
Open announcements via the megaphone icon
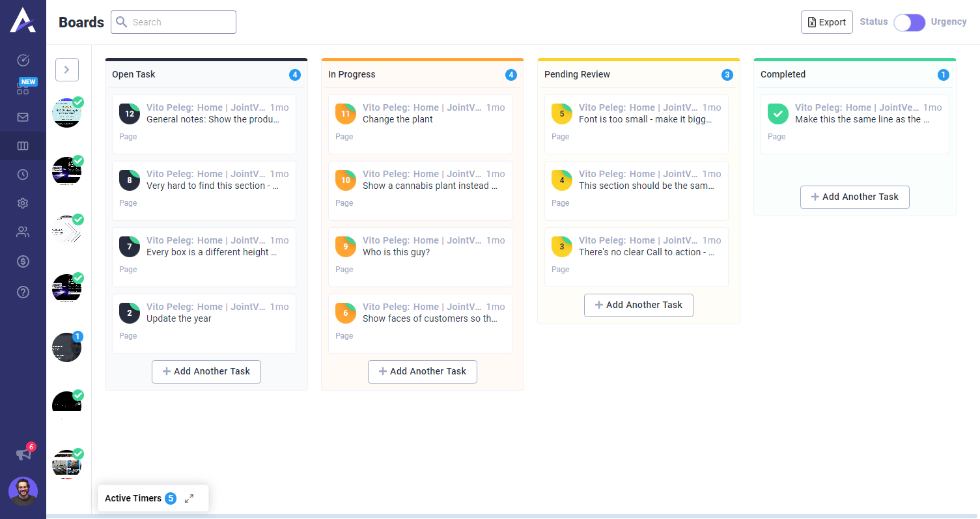coord(23,454)
